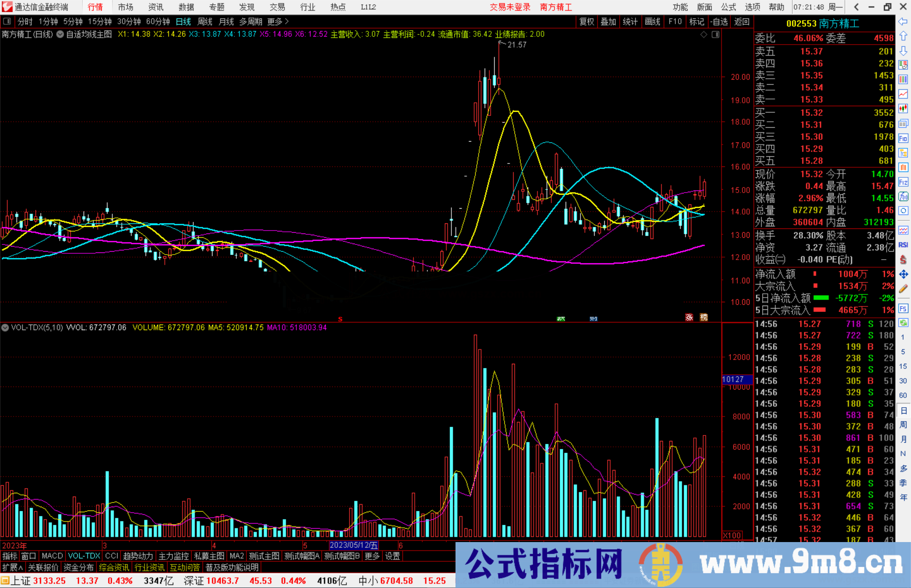Click the 复权 button
The height and width of the screenshot is (588, 911).
pos(586,21)
